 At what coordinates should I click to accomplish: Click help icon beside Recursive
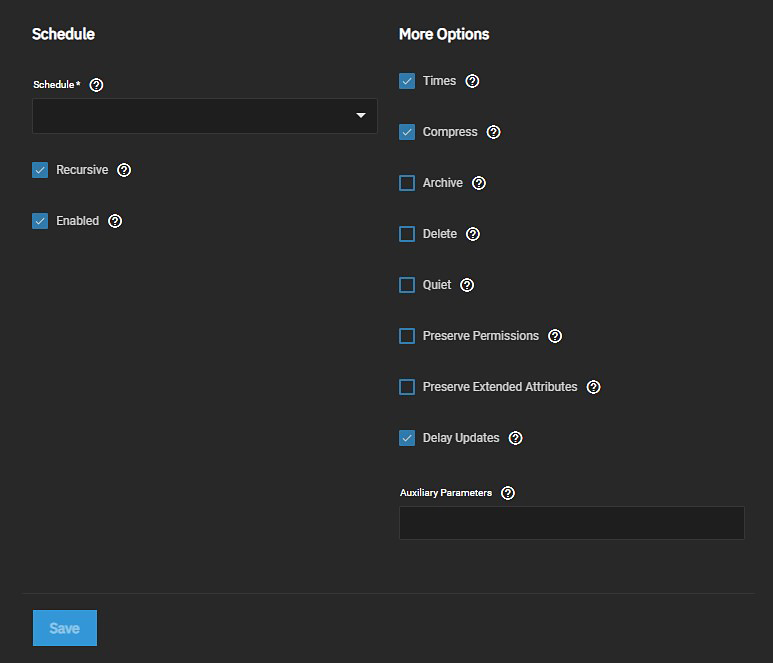click(x=124, y=170)
